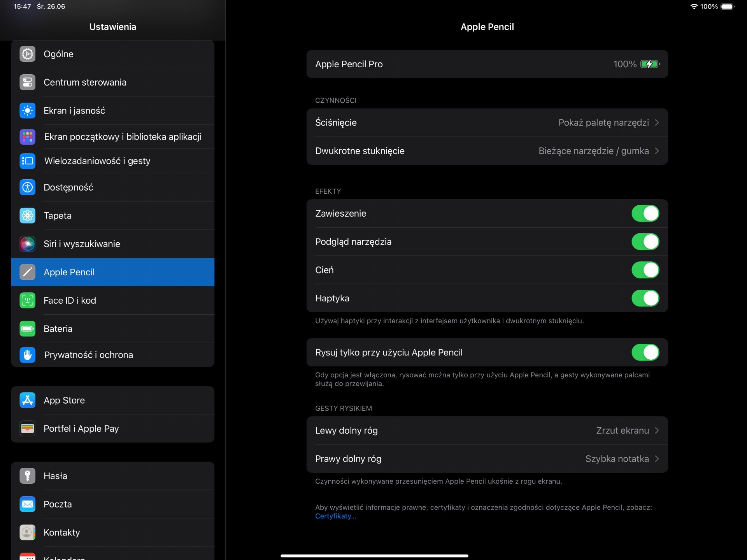Tap the Ogólne gear icon
This screenshot has width=747, height=560.
coord(27,54)
